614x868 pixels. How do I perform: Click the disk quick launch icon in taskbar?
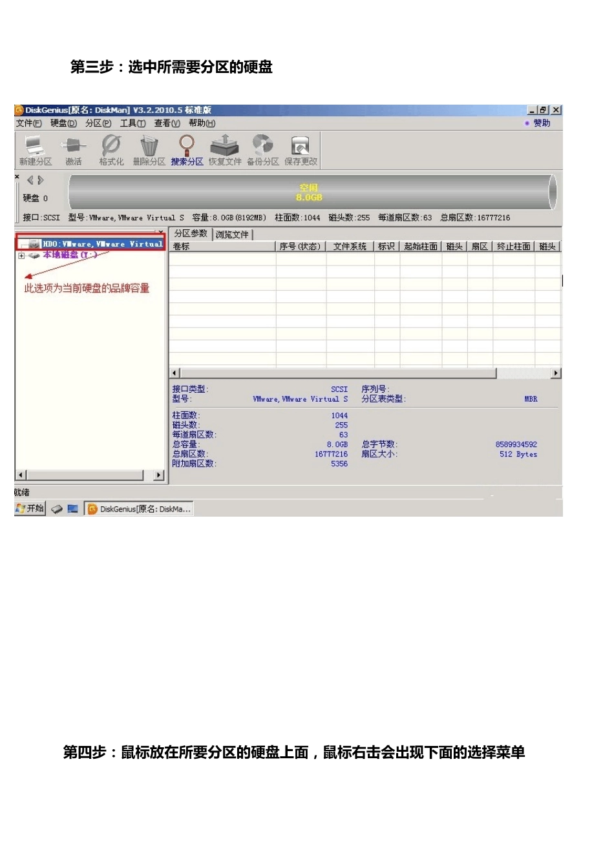tap(57, 509)
